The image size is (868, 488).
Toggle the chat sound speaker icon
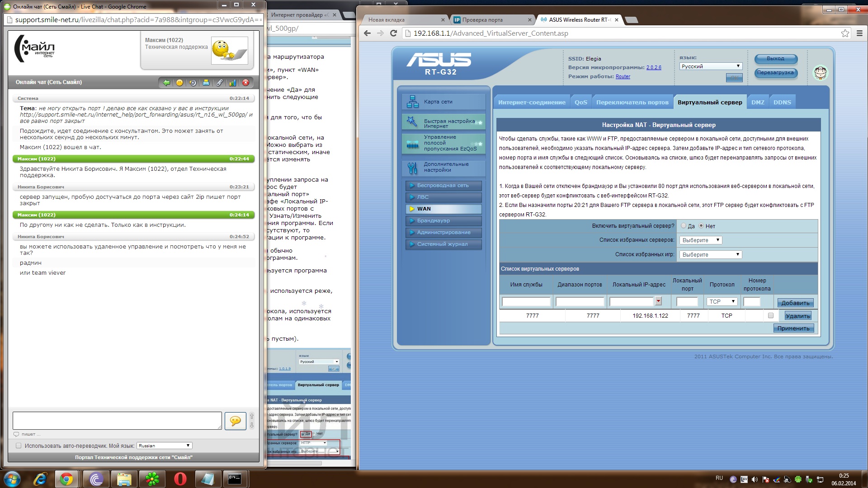pos(193,83)
